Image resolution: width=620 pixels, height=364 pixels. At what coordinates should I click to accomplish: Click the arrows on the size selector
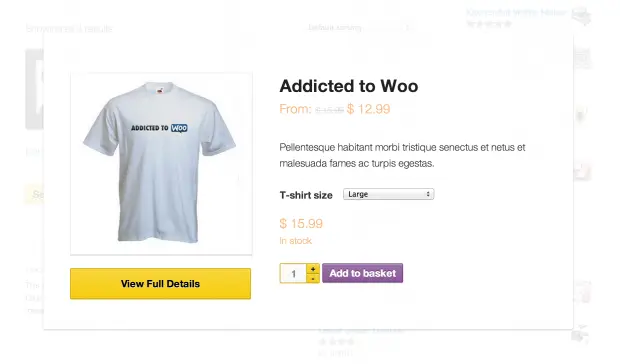coord(428,194)
